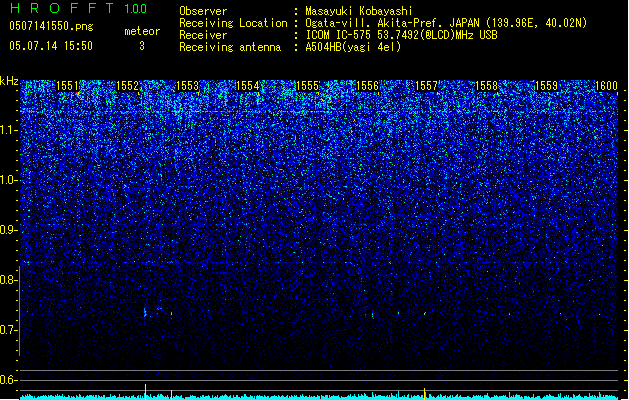629x400 pixels.
Task: Click the 'Observer' field label
Action: click(203, 11)
